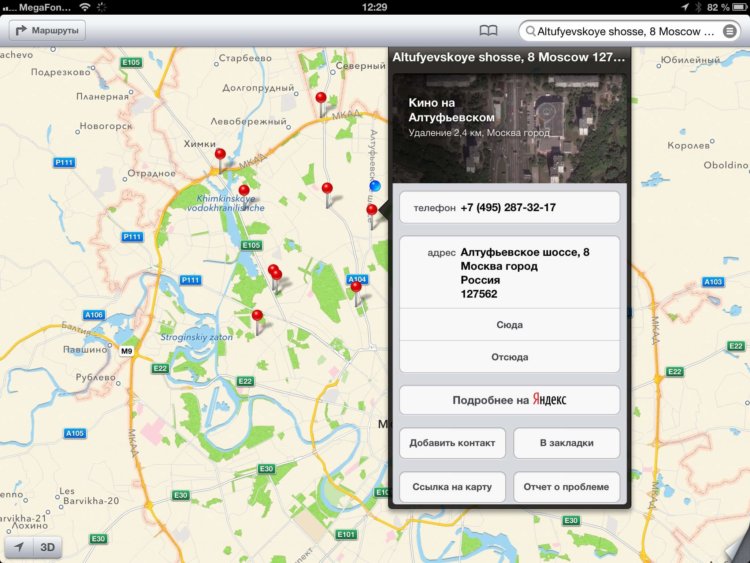
Task: Tap the Oboldino label
Action: pos(726,165)
